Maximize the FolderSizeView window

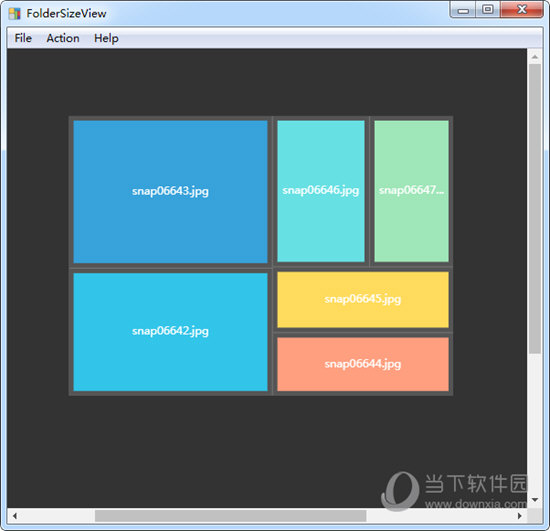pyautogui.click(x=488, y=10)
